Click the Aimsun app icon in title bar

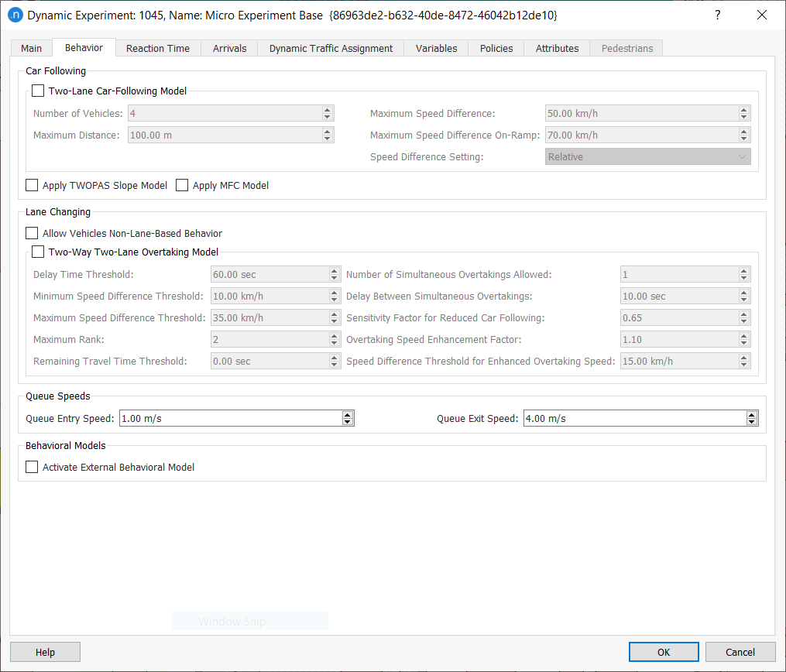[15, 15]
